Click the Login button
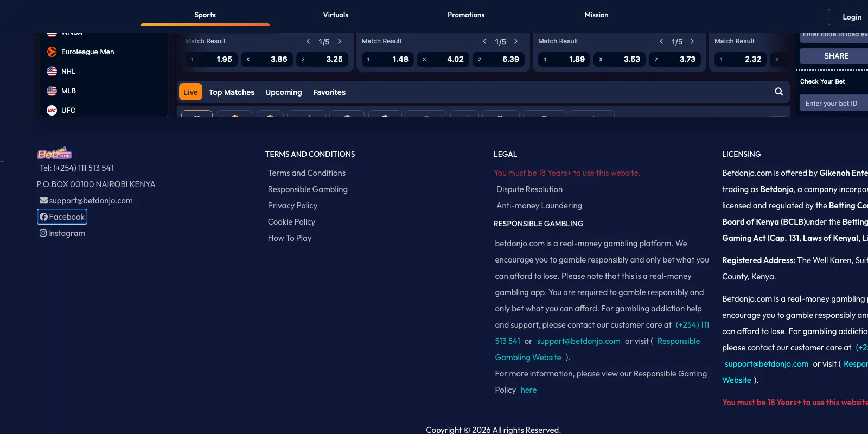The width and height of the screenshot is (868, 434). [849, 17]
